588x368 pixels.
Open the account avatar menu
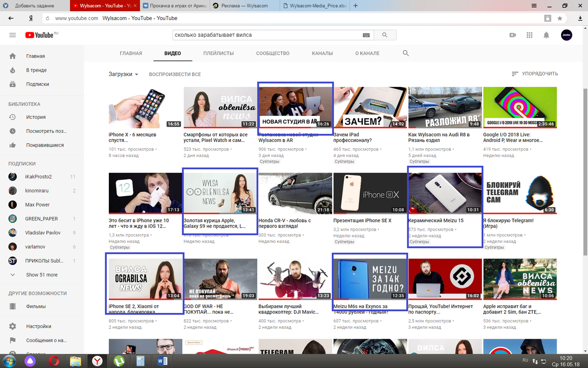coord(566,35)
